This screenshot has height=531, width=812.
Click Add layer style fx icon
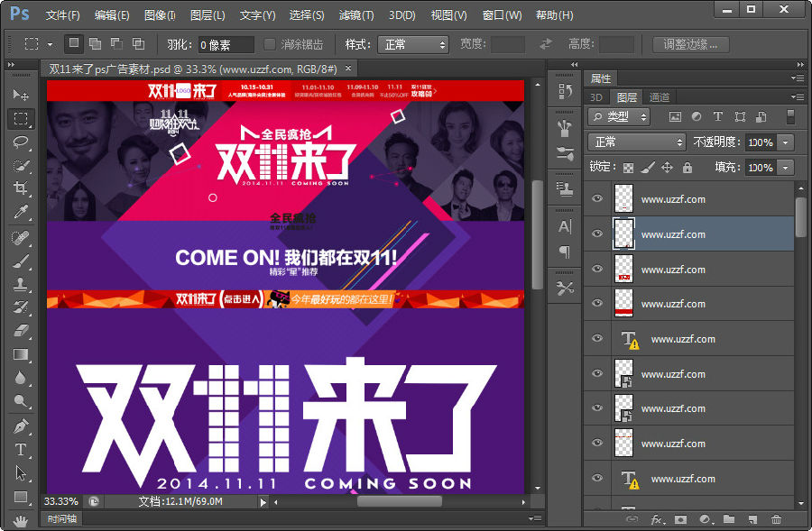(657, 519)
